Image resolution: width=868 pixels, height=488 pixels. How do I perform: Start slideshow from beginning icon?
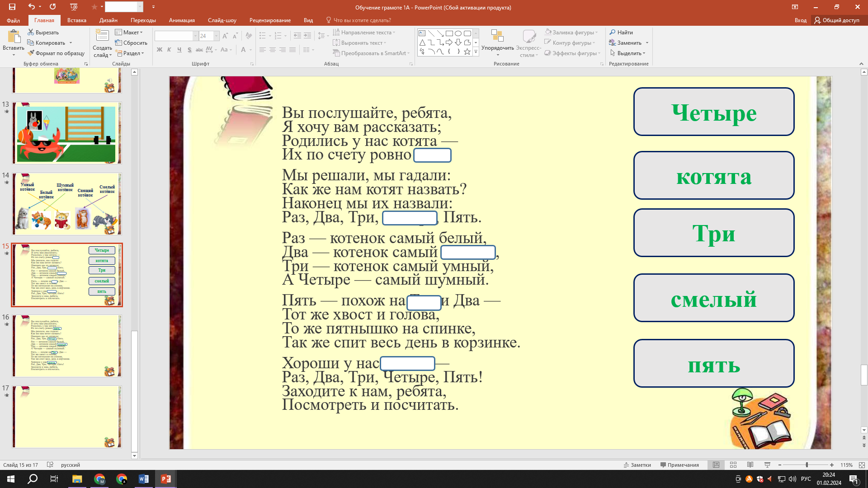coord(74,7)
